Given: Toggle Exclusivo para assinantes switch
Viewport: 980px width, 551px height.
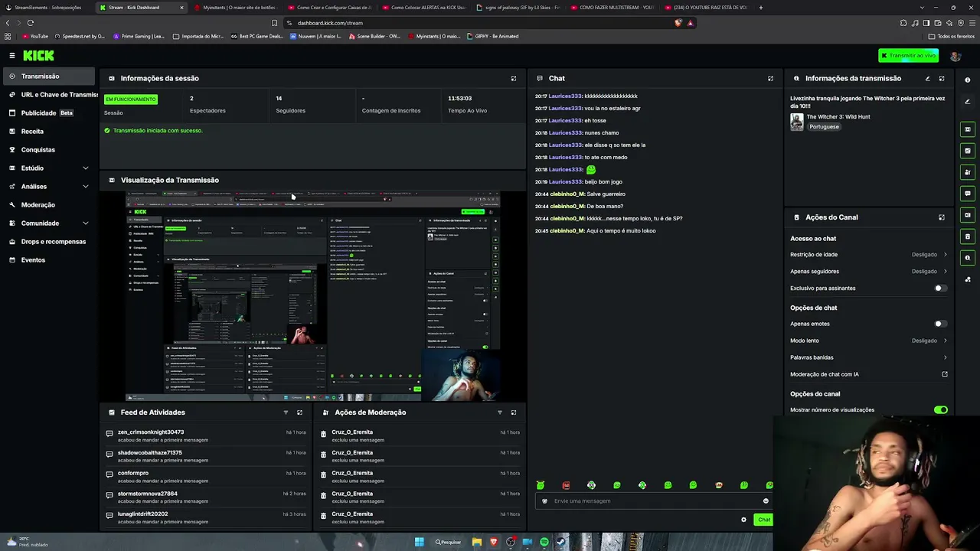Looking at the screenshot, I should tap(940, 289).
